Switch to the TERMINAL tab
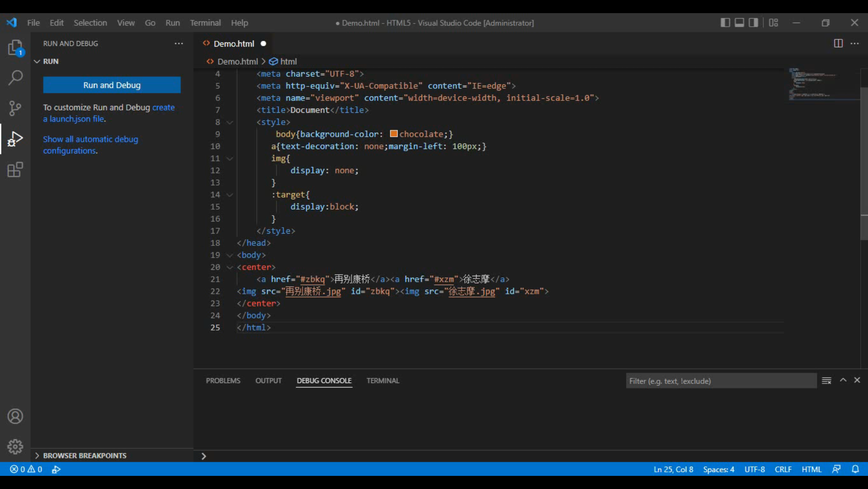This screenshot has width=868, height=489. pyautogui.click(x=383, y=381)
